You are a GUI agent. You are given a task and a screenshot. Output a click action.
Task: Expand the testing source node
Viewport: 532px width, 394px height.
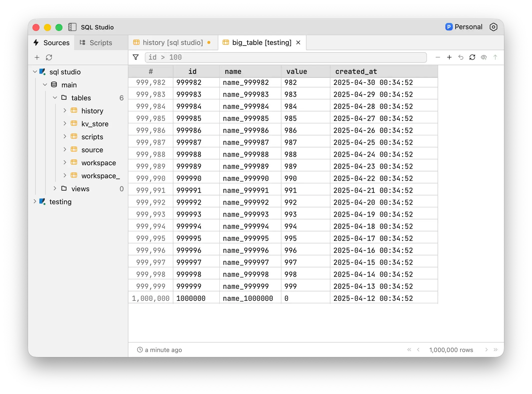click(x=35, y=201)
